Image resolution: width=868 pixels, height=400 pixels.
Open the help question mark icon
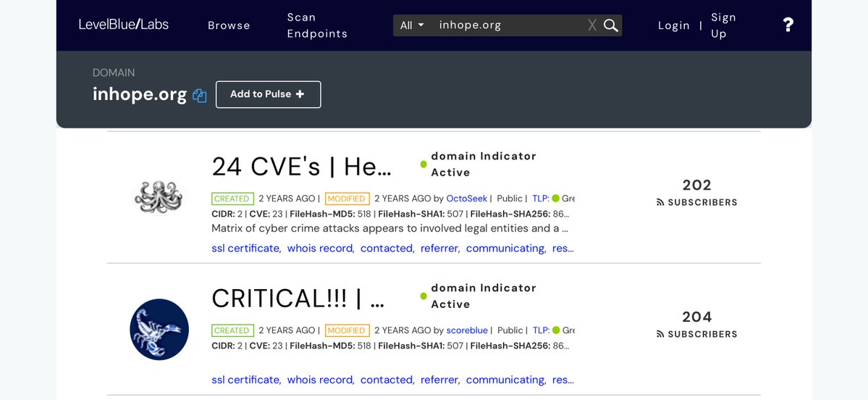pos(788,25)
